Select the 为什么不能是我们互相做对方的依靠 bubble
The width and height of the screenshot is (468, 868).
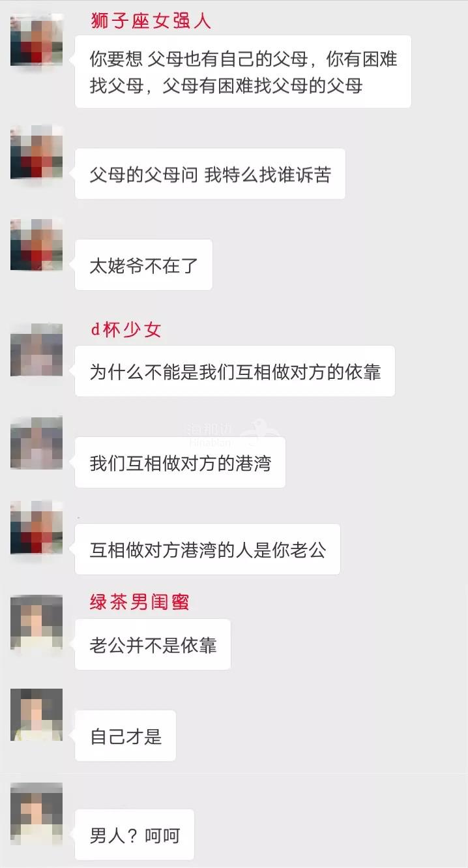coord(235,371)
